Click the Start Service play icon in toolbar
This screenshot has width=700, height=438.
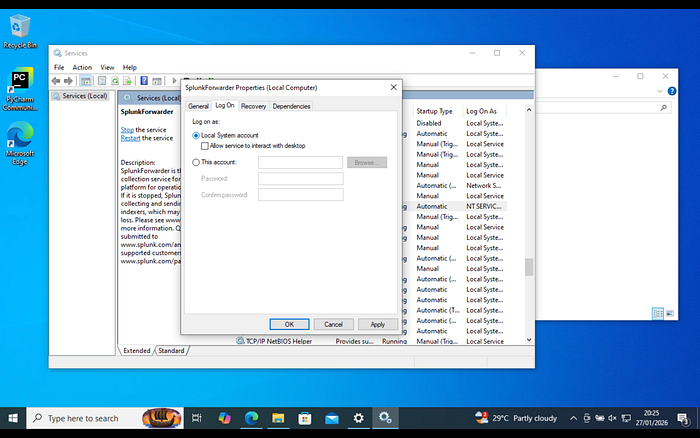coord(174,81)
